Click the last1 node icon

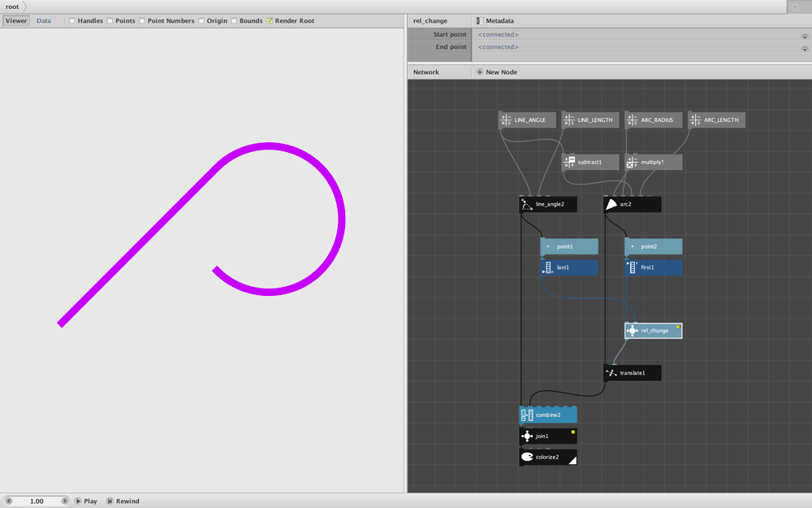coord(548,267)
